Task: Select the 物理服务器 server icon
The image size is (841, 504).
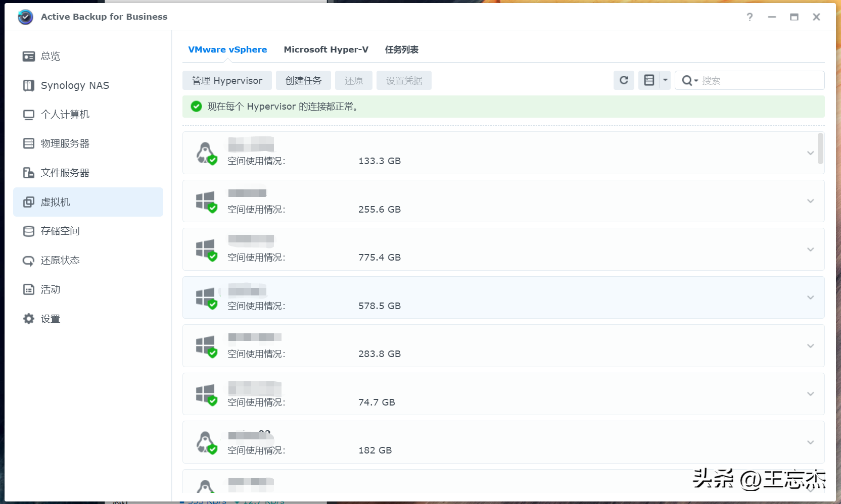Action: click(29, 143)
